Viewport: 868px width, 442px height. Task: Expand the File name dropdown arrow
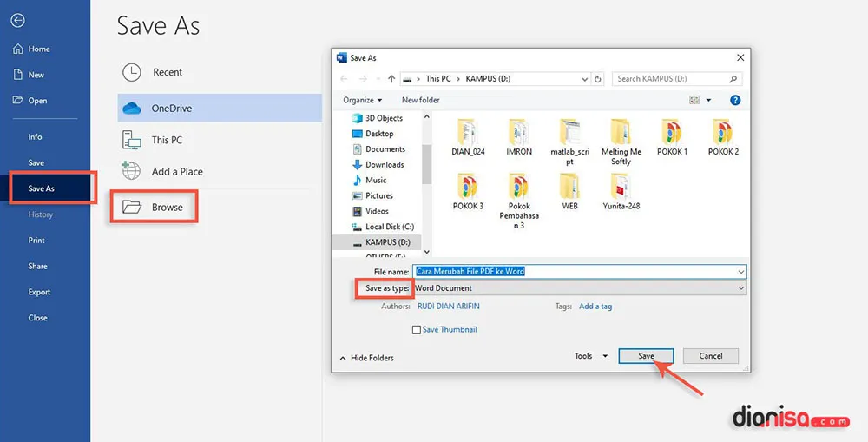[741, 272]
